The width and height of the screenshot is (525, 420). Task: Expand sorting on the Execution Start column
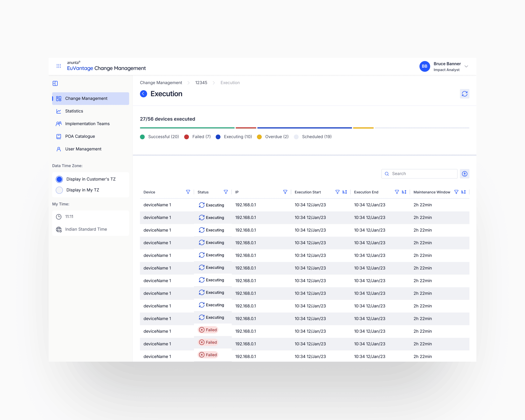pyautogui.click(x=344, y=192)
